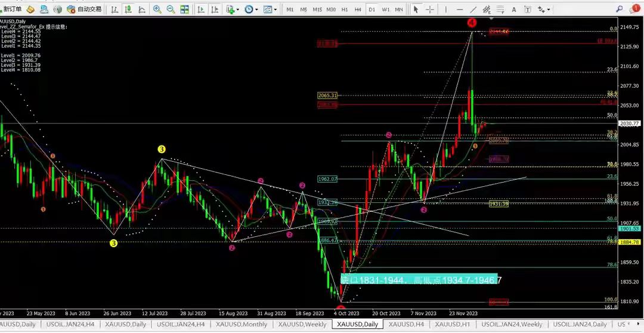Tile chart windows with grid icon

tap(184, 9)
